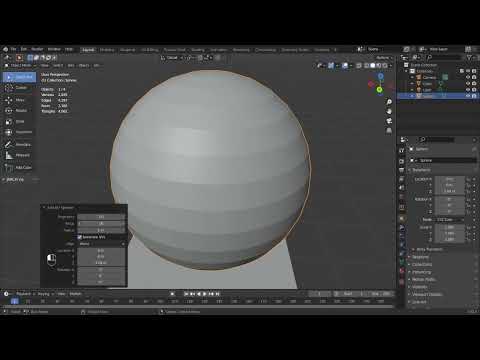Switch to wireframe viewport shading

[367, 66]
